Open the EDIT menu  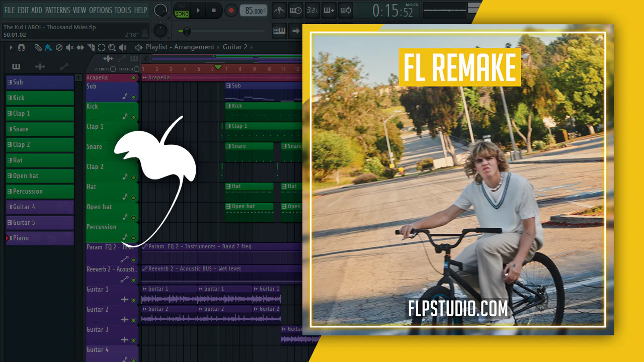[x=23, y=10]
